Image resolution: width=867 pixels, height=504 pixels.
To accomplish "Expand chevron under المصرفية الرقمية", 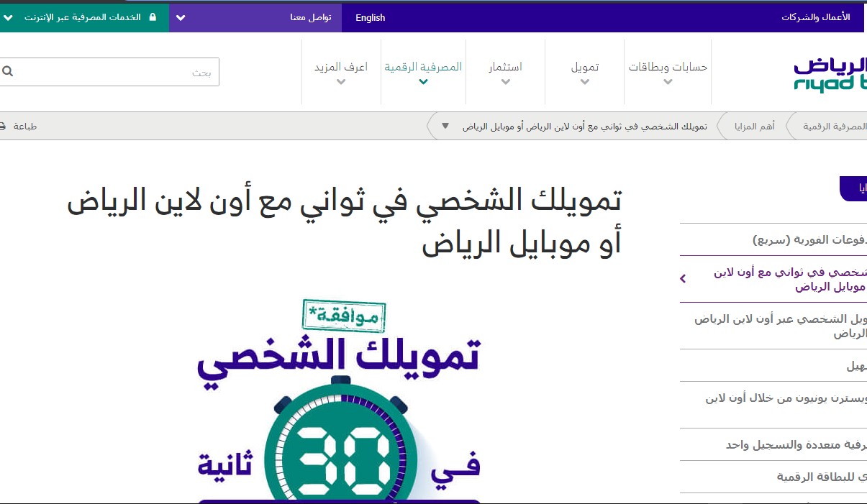I will pos(423,82).
